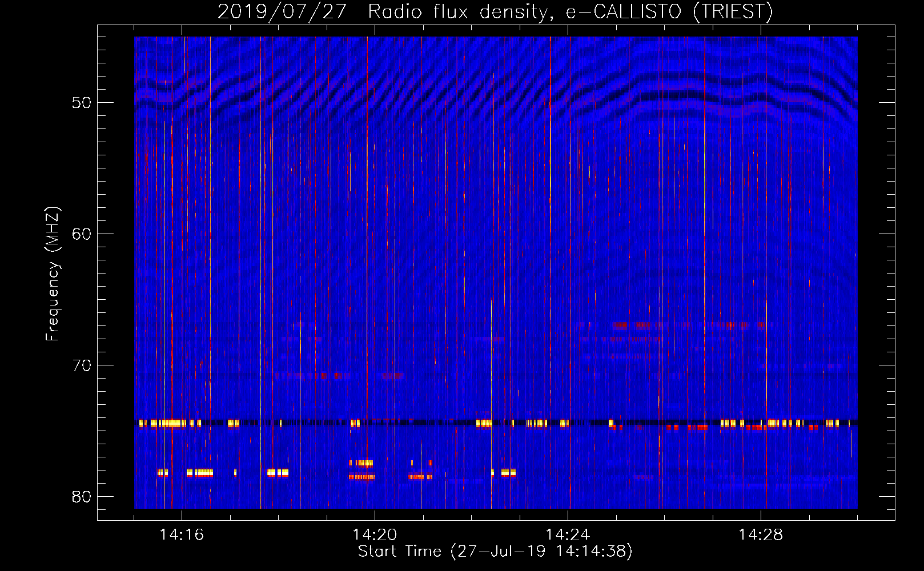Image resolution: width=924 pixels, height=571 pixels.
Task: Select the "Frequency (MHZ)" axis label
Action: point(52,274)
